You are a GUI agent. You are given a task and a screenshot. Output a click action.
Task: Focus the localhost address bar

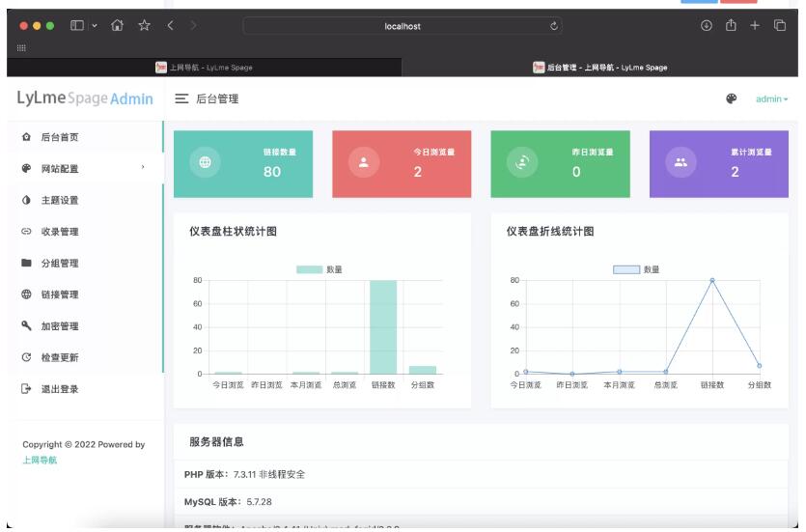[403, 26]
